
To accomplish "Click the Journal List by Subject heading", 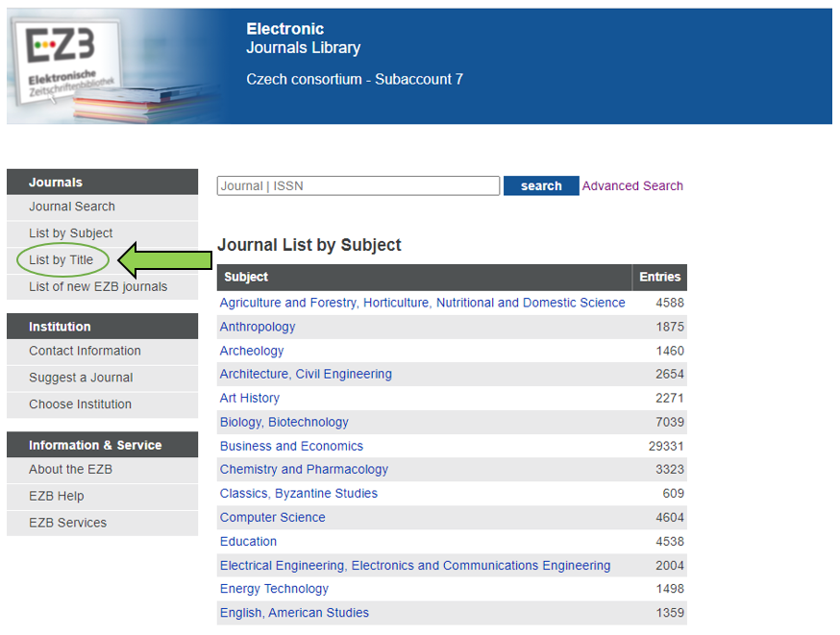I will pyautogui.click(x=309, y=245).
